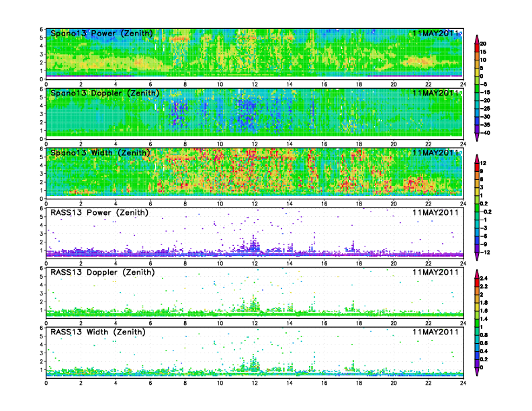Click the noon signal spike in RASS13 Width panel
This screenshot has height=411, width=532.
click(253, 363)
